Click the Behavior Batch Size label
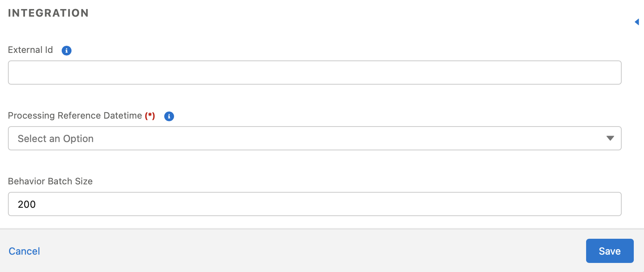Image resolution: width=644 pixels, height=272 pixels. [x=50, y=181]
